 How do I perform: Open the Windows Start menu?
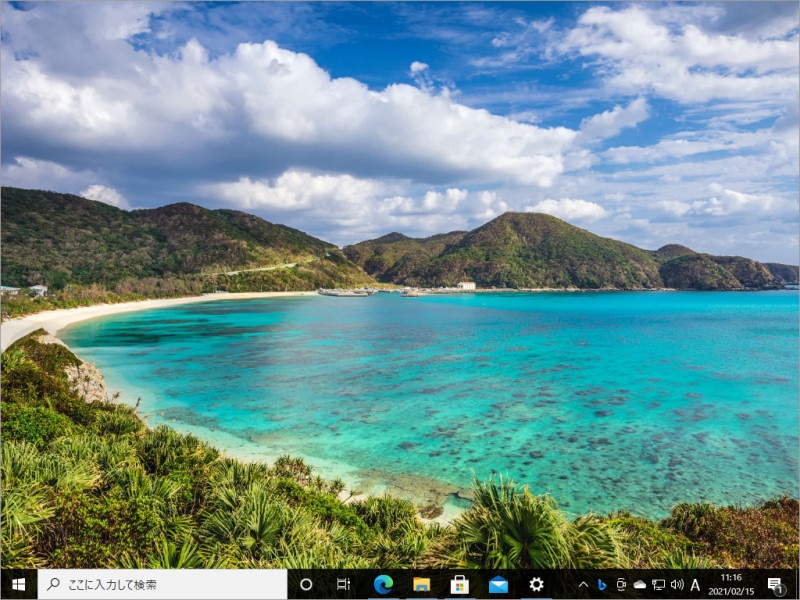click(18, 584)
